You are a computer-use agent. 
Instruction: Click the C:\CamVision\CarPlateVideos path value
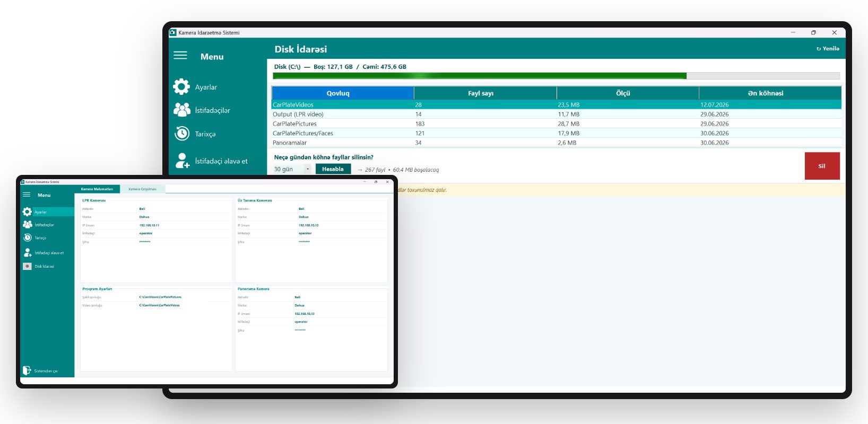coord(159,305)
